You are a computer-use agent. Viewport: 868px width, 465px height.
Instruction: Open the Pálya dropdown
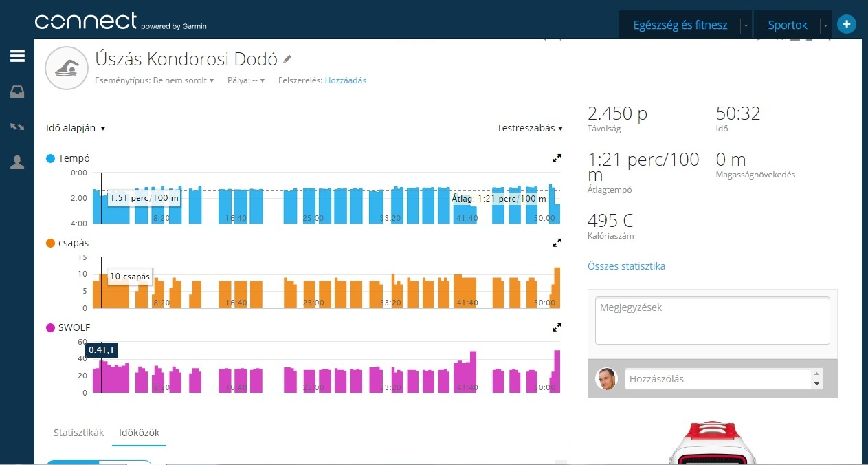pyautogui.click(x=246, y=80)
